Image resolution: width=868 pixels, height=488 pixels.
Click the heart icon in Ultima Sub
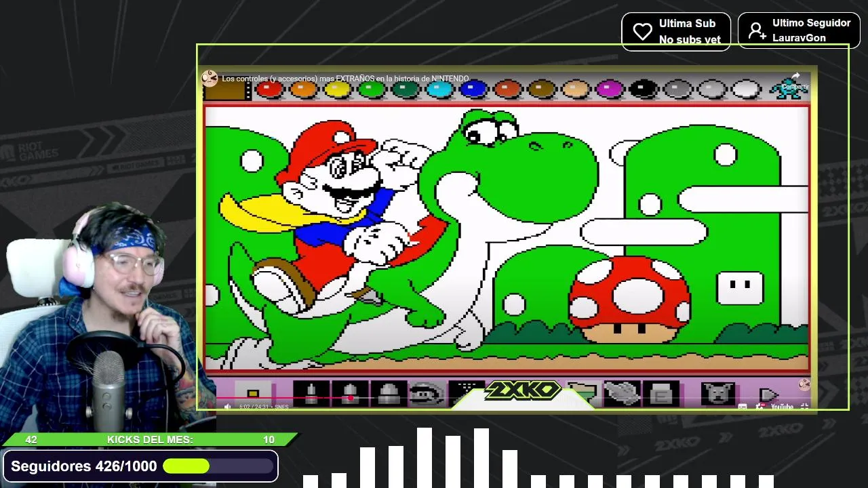[642, 31]
